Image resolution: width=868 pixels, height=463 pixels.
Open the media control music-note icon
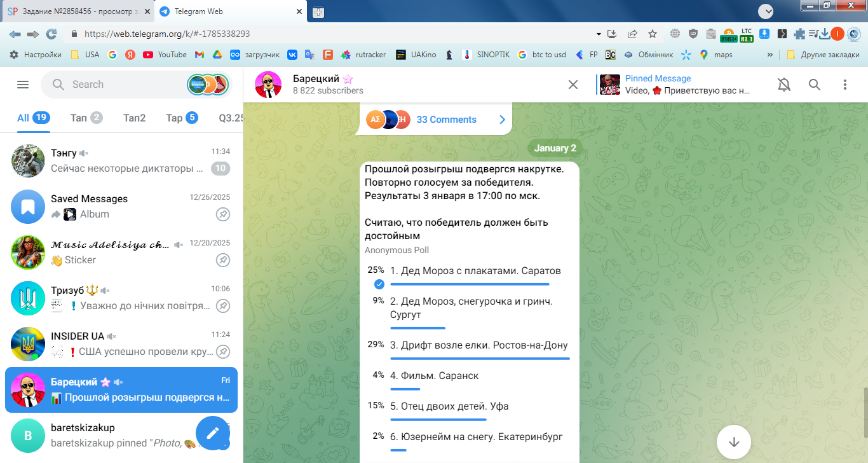[x=813, y=34]
